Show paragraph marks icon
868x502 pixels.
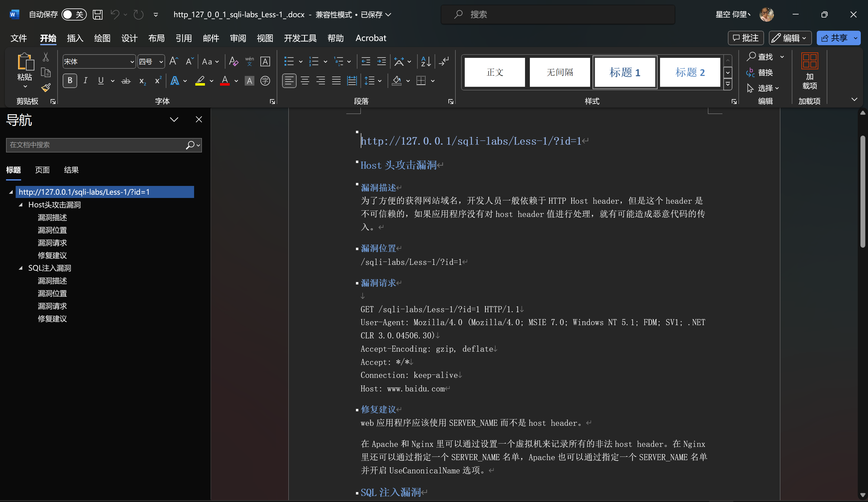[444, 62]
